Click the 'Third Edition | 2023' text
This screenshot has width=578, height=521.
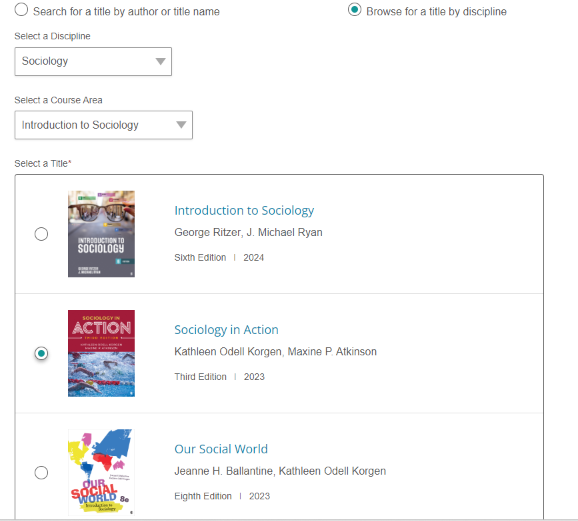(219, 377)
